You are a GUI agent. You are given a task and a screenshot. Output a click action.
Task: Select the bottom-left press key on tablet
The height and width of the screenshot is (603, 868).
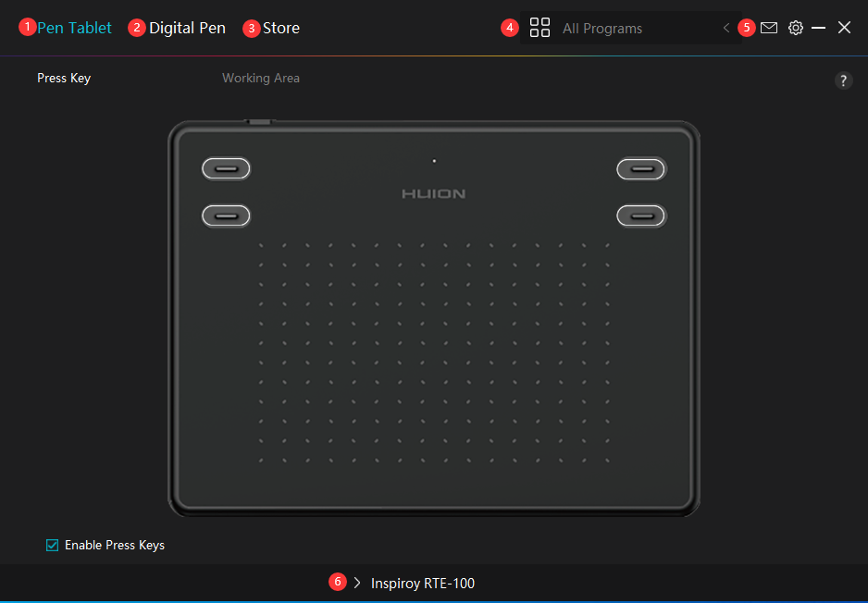(x=226, y=215)
